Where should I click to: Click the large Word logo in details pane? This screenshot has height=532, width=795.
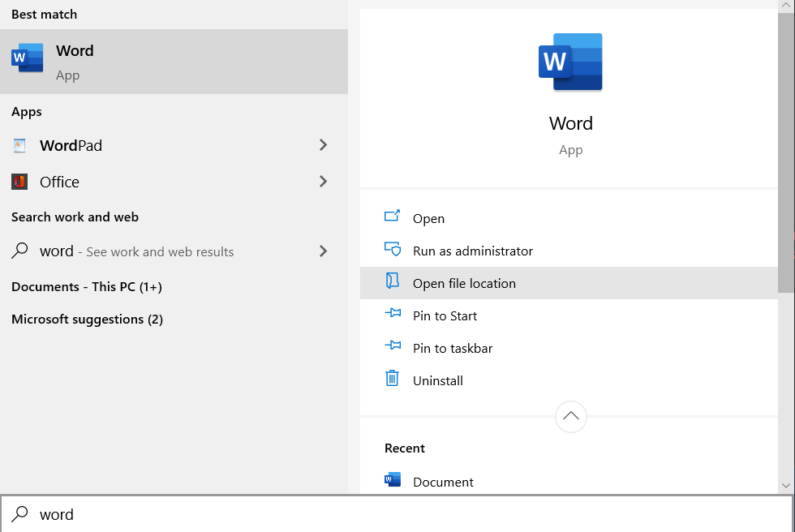[570, 62]
